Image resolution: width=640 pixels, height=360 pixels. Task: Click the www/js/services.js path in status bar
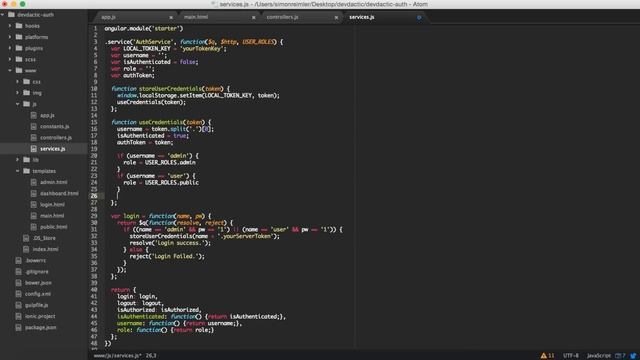click(118, 356)
